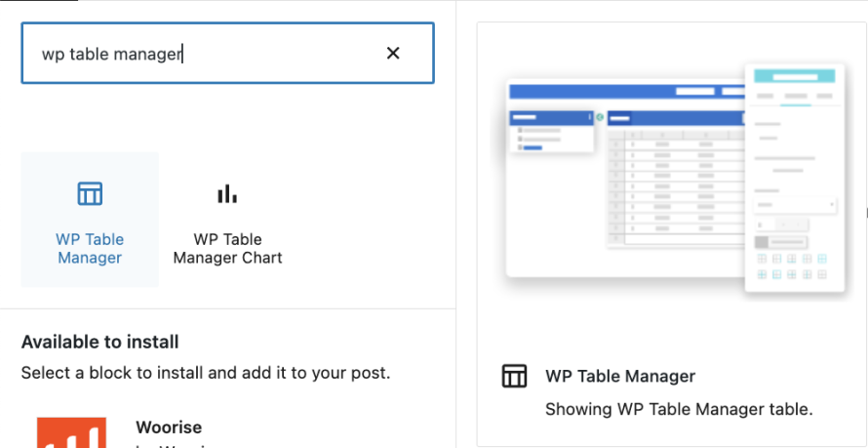868x448 pixels.
Task: Click the "Available to install" heading
Action: 99,342
